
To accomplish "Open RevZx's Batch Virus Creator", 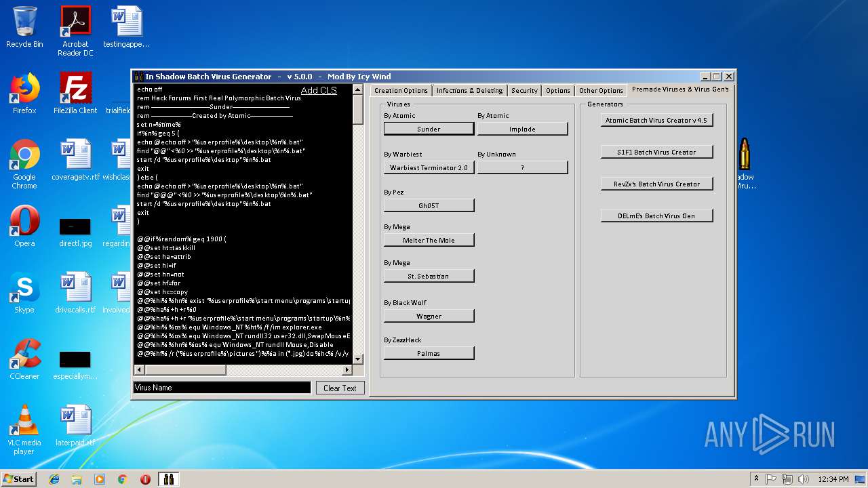I will tap(656, 184).
